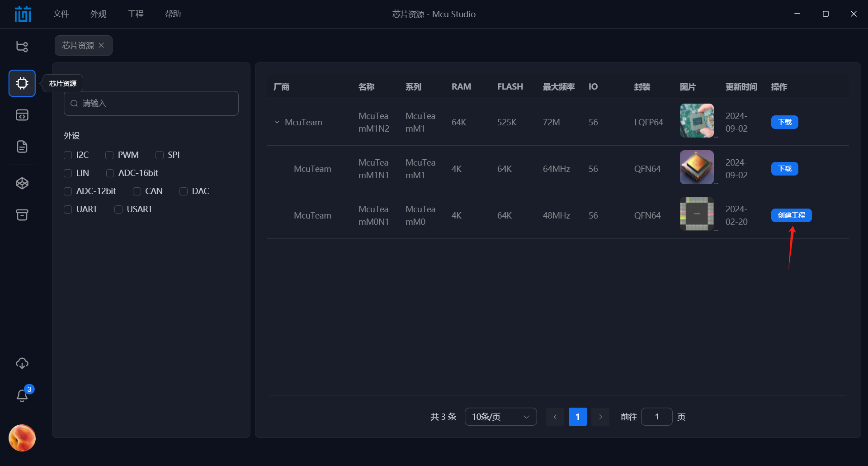
Task: Click the archive box icon in sidebar
Action: [x=22, y=215]
